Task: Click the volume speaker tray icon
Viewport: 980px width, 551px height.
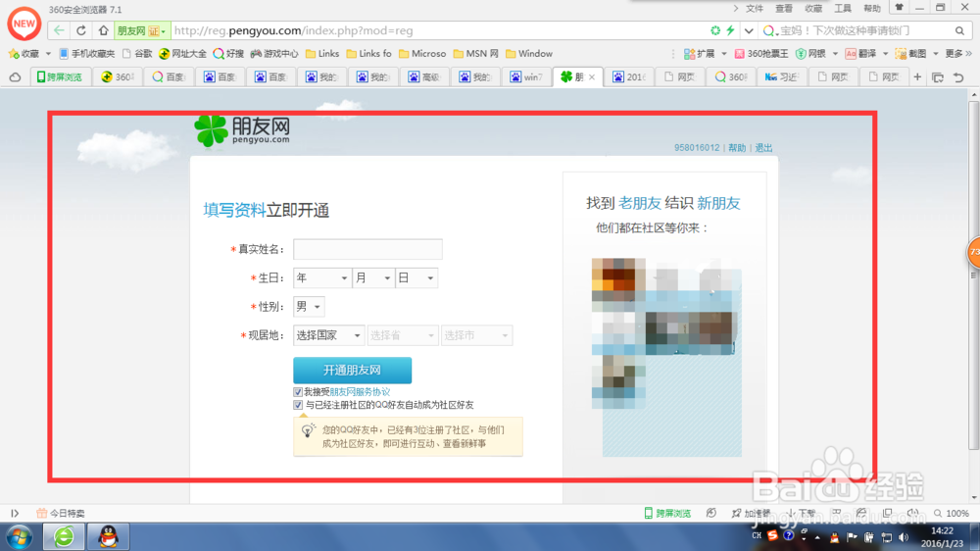Action: pos(904,536)
